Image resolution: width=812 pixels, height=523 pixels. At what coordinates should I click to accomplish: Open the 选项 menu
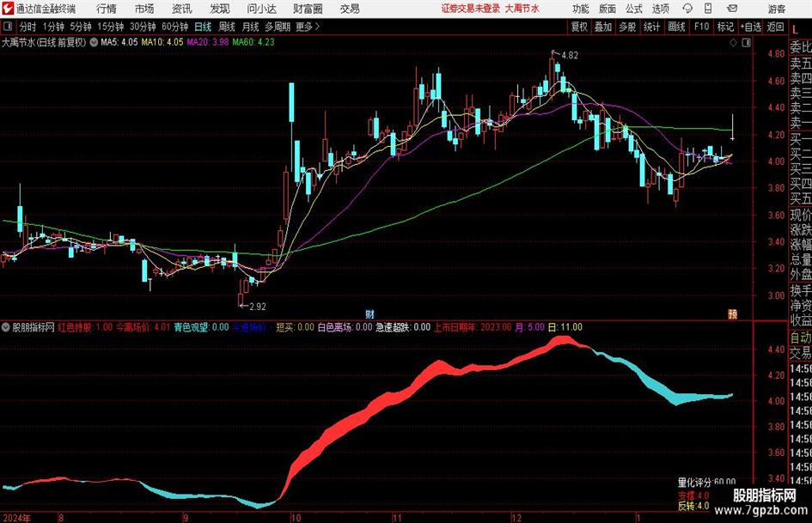(660, 9)
